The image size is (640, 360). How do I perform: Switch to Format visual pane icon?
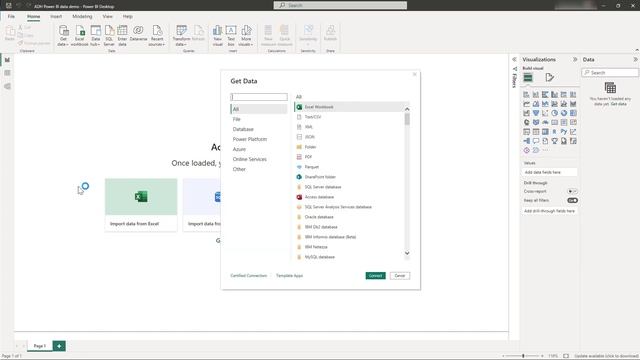tap(549, 77)
